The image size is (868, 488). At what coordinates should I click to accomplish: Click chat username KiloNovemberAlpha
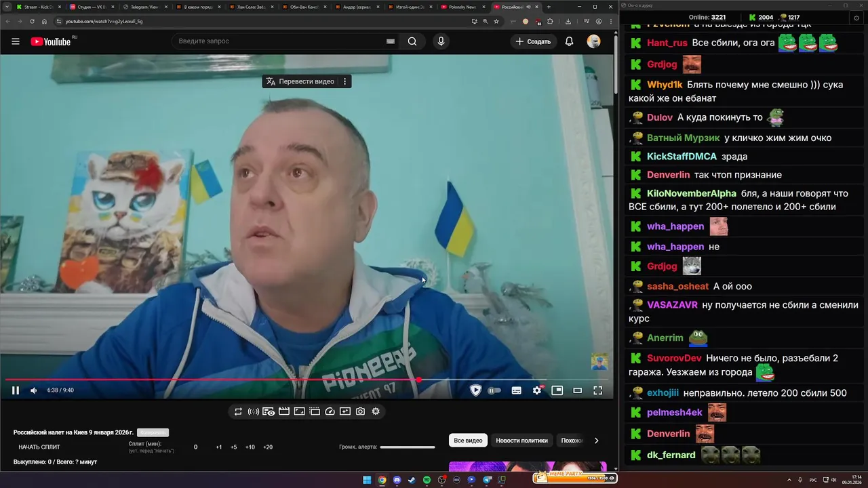(x=692, y=194)
